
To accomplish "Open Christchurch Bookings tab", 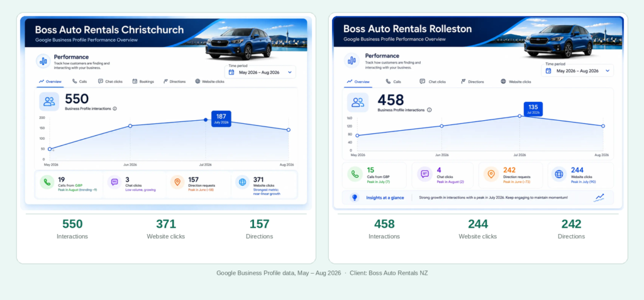I will click(143, 81).
